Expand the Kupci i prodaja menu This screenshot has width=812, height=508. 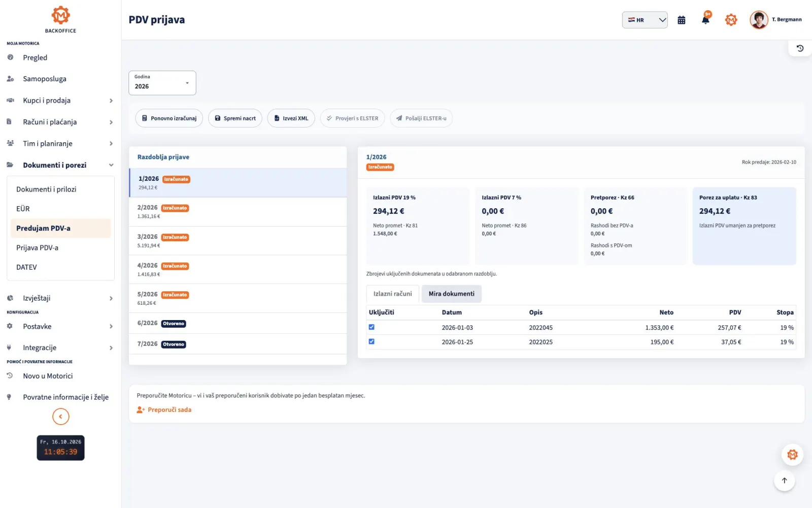click(60, 101)
